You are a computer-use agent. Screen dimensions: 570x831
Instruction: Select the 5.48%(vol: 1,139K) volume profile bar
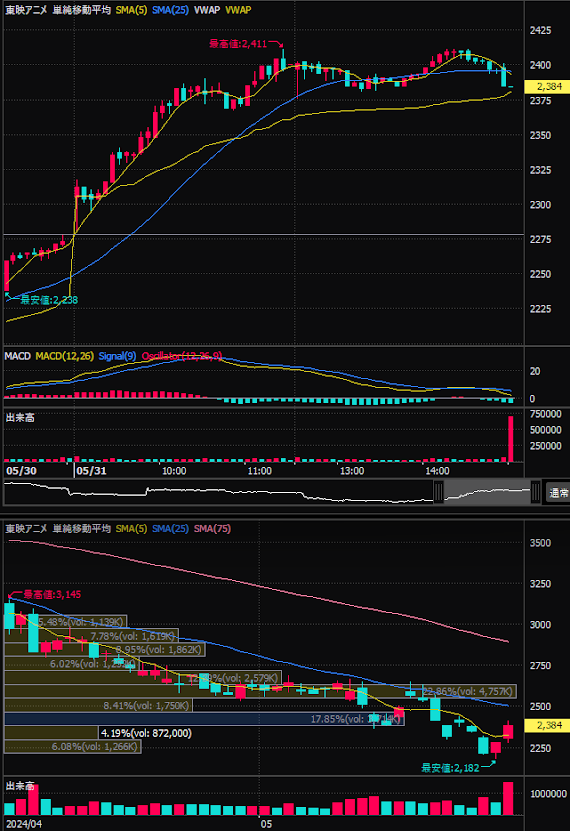(66, 622)
